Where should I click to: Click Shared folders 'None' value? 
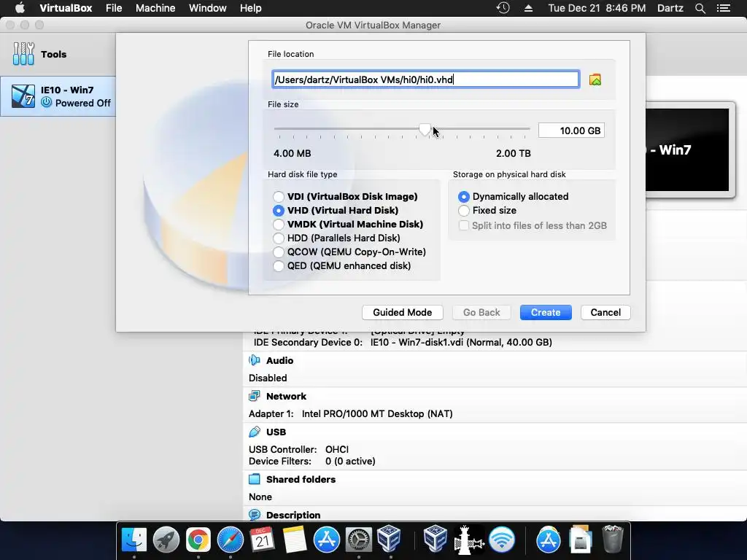click(x=260, y=497)
